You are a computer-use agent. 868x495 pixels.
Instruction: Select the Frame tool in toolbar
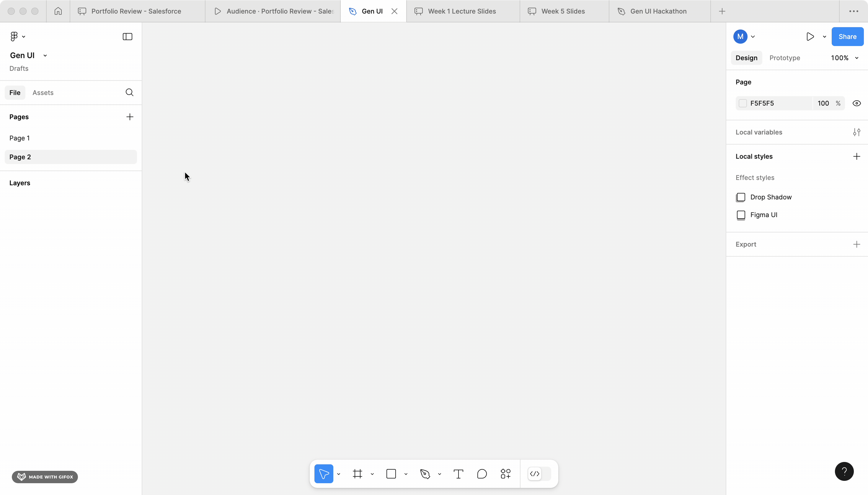pos(357,473)
